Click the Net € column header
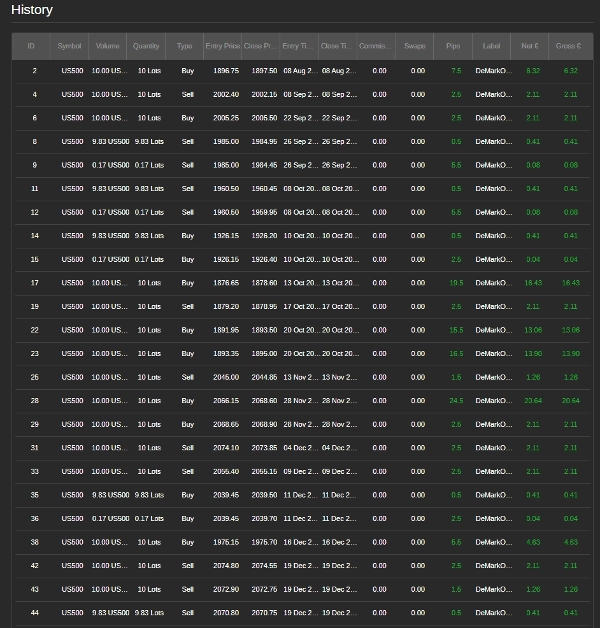This screenshot has width=600, height=628. pyautogui.click(x=531, y=46)
